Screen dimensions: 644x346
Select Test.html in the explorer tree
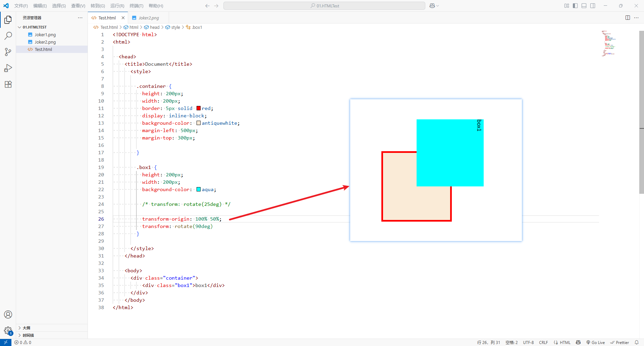[52, 49]
